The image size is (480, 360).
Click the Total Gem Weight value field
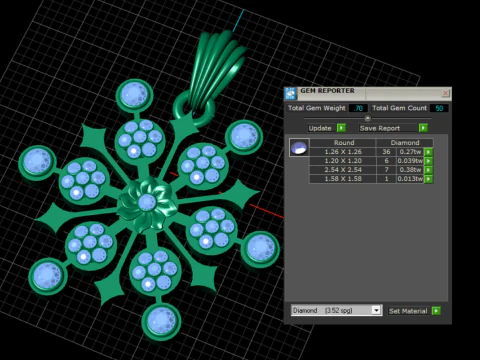(358, 108)
